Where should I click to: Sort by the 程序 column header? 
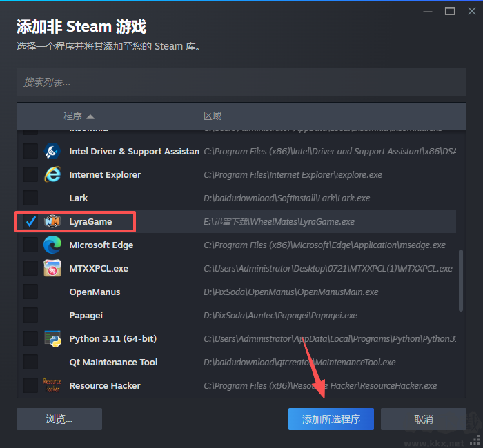coord(79,116)
